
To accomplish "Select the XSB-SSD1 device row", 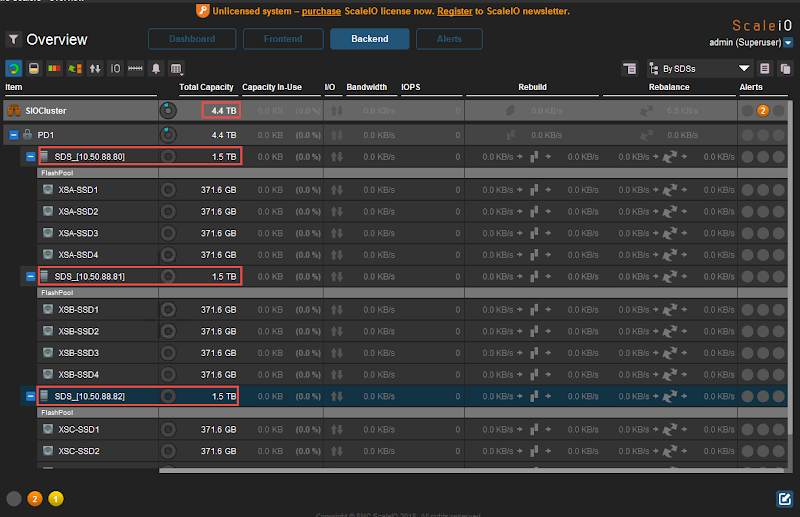I will click(412, 310).
